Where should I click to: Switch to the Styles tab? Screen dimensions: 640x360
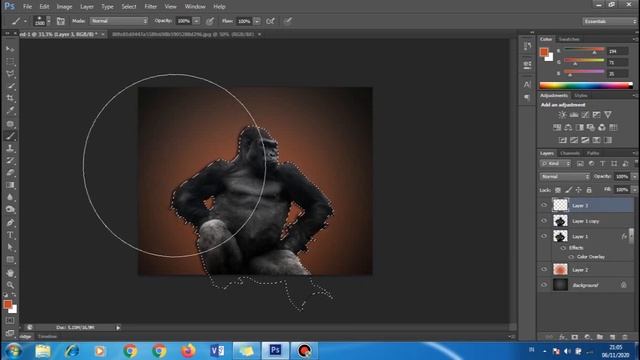click(x=581, y=96)
